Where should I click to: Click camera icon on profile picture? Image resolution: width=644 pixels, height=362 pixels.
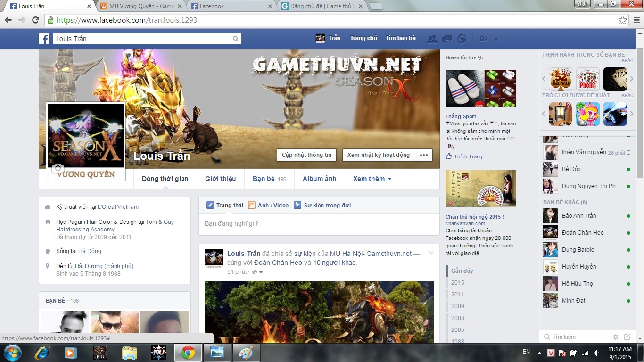pyautogui.click(x=57, y=168)
